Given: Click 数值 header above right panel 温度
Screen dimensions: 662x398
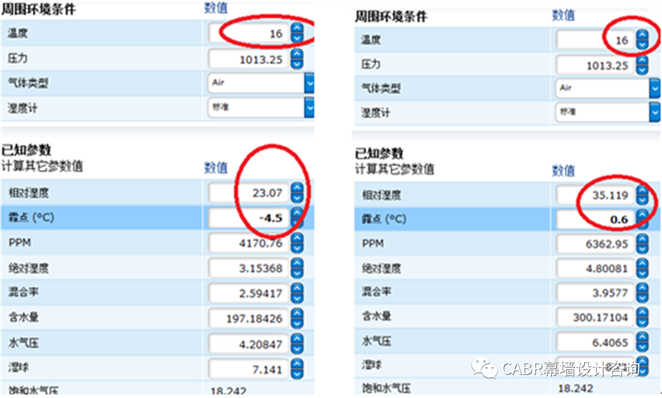Looking at the screenshot, I should 564,15.
